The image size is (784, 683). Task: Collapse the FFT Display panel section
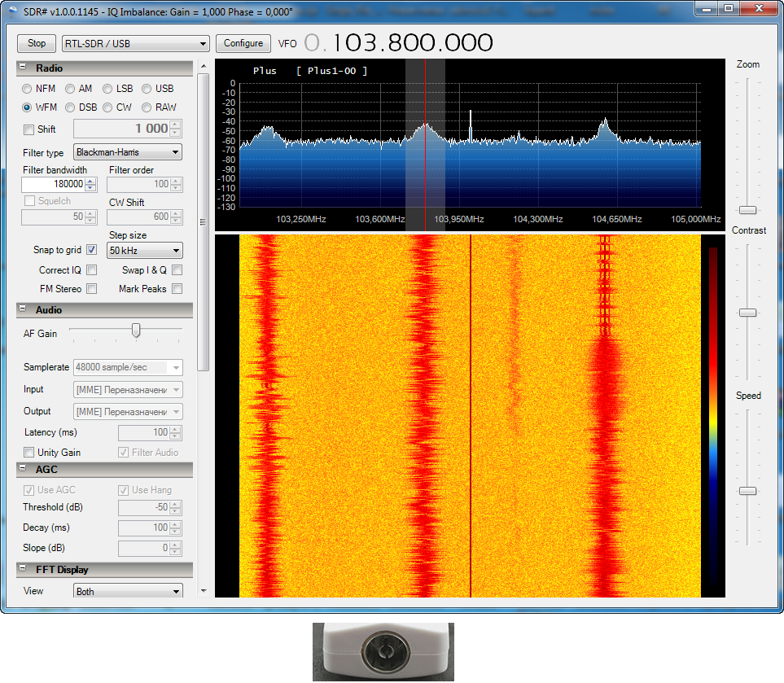click(x=23, y=568)
